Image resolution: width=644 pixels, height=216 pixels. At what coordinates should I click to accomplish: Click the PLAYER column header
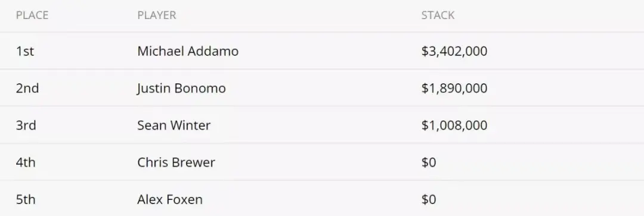(156, 15)
